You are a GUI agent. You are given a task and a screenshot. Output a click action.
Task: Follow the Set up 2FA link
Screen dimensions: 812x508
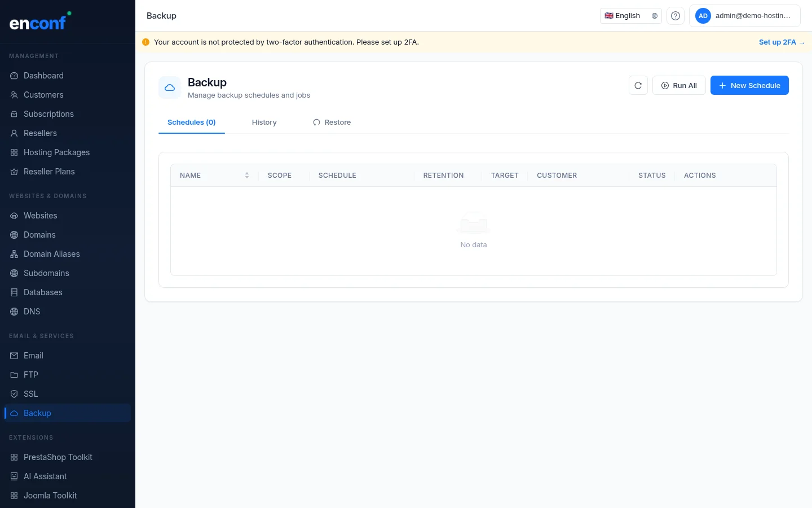click(x=781, y=42)
